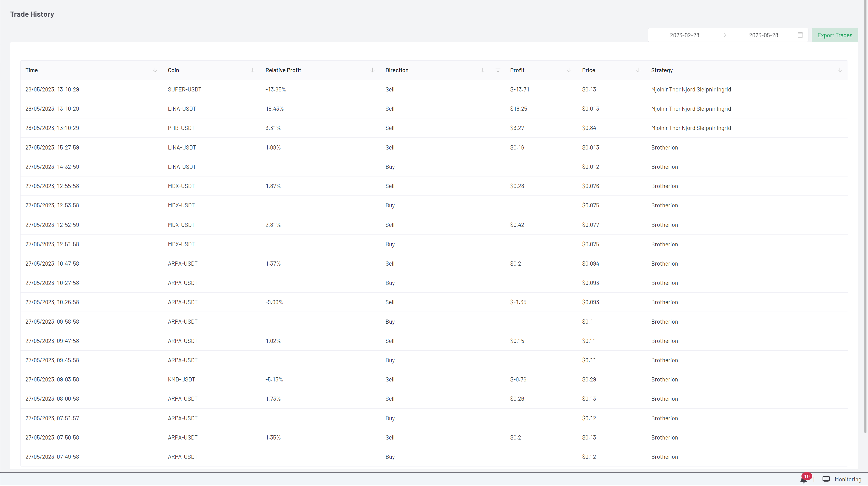Sort by Relative Profit arrow icon

[x=372, y=70]
